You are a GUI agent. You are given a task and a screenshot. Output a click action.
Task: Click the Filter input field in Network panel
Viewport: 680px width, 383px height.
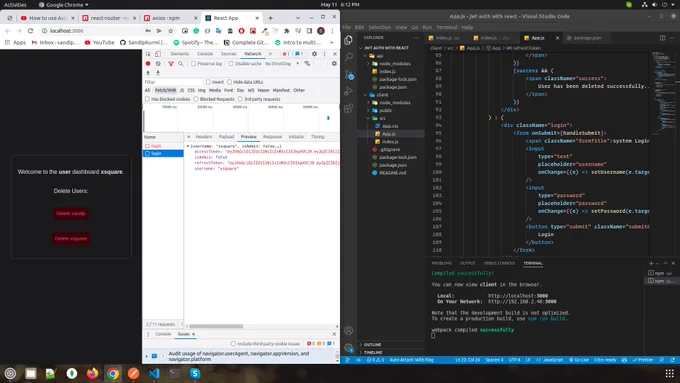[x=173, y=82]
